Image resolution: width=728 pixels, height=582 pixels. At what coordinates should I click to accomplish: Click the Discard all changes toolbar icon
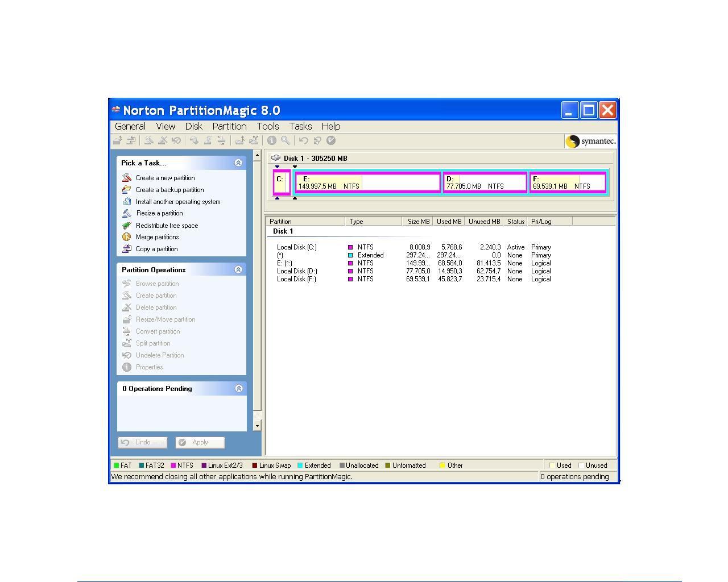(x=317, y=140)
